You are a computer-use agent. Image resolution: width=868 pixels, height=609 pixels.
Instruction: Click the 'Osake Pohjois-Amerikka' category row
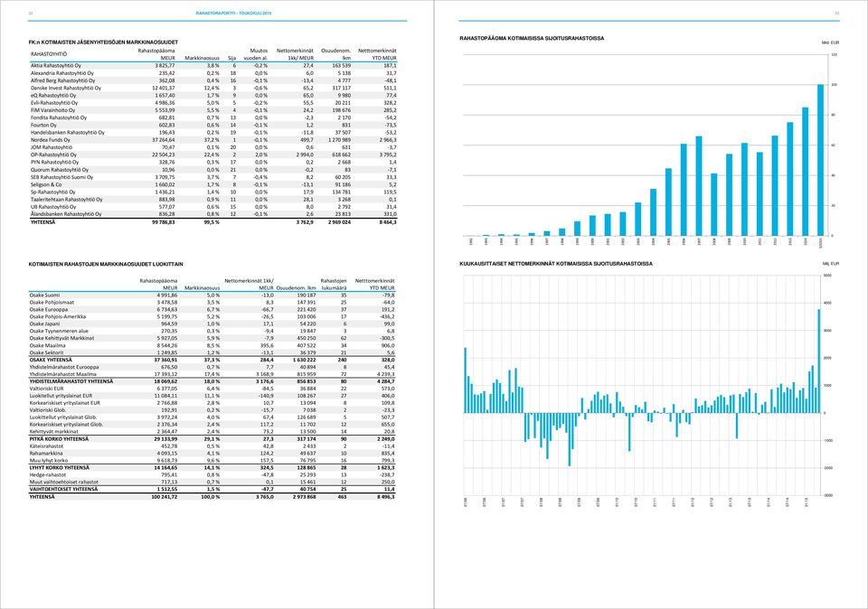point(212,317)
